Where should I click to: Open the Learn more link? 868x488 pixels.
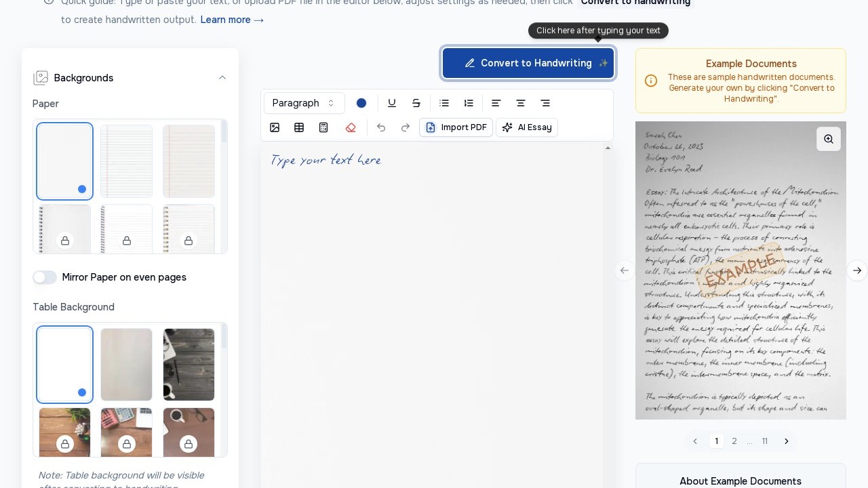coord(232,20)
